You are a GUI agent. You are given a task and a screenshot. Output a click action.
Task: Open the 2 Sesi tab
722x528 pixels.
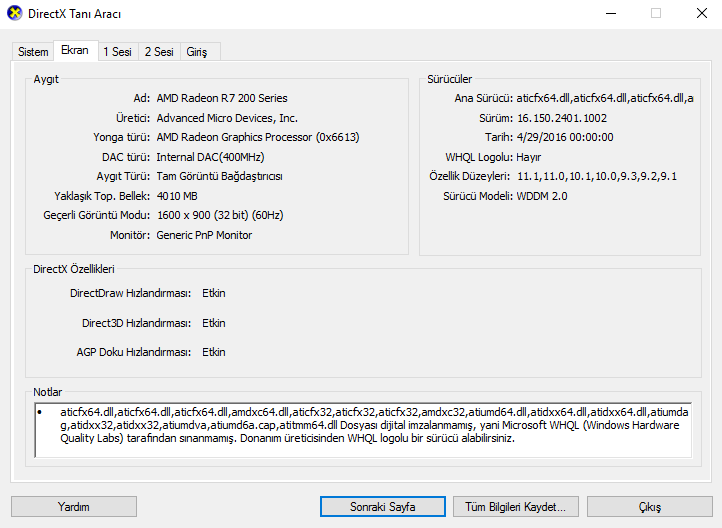[159, 52]
